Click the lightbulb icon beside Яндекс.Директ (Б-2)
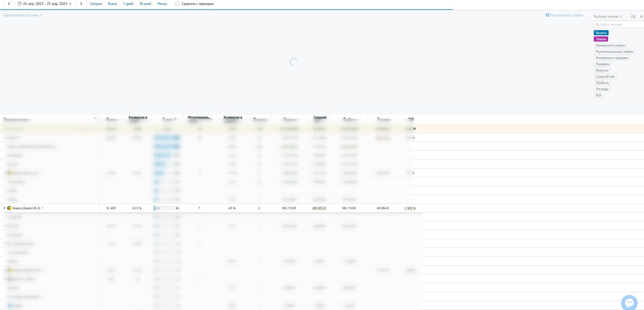The width and height of the screenshot is (644, 310). coord(43,208)
